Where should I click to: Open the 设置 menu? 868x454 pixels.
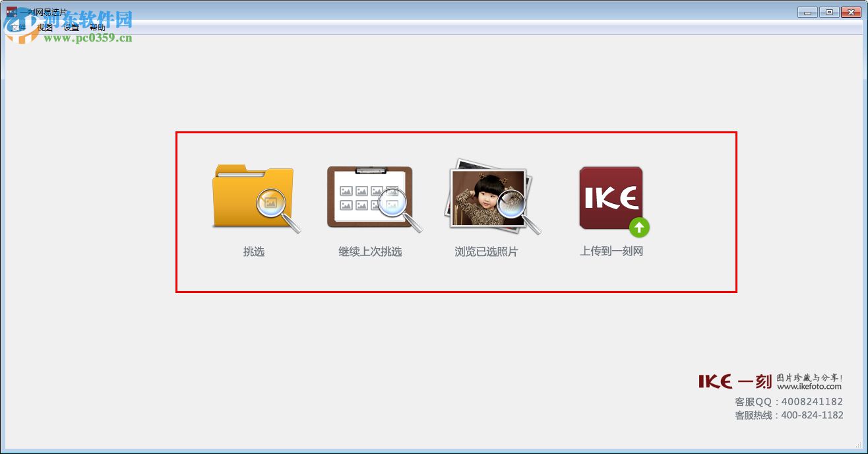click(x=71, y=28)
